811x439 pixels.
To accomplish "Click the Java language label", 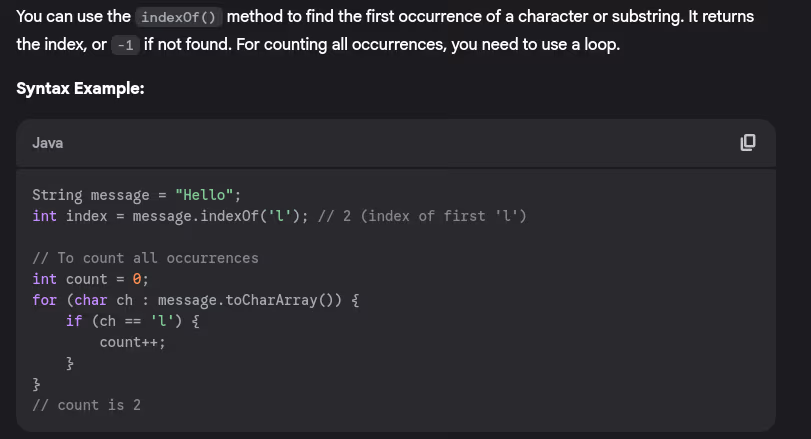I will (x=47, y=143).
